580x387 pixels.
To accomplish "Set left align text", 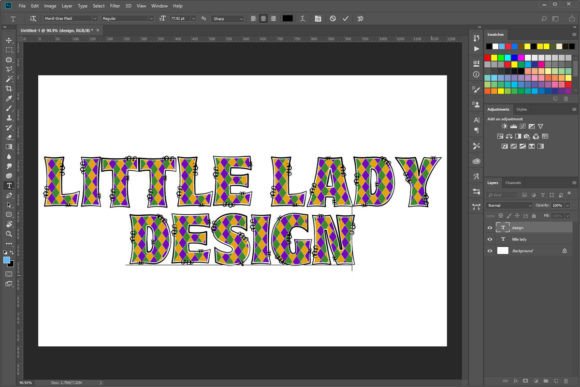I will tap(253, 18).
